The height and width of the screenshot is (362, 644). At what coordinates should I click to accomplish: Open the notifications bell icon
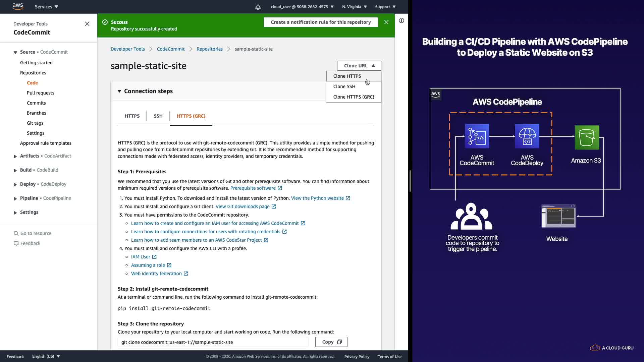[258, 7]
